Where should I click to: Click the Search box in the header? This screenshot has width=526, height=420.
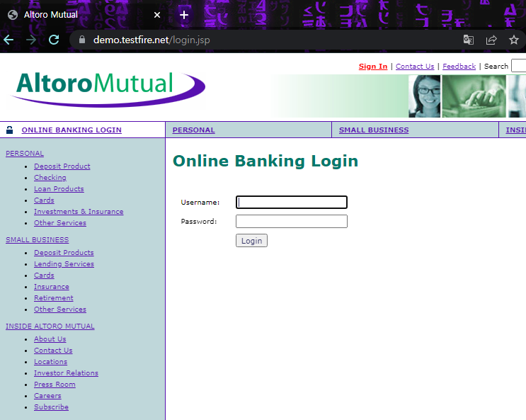[519, 66]
